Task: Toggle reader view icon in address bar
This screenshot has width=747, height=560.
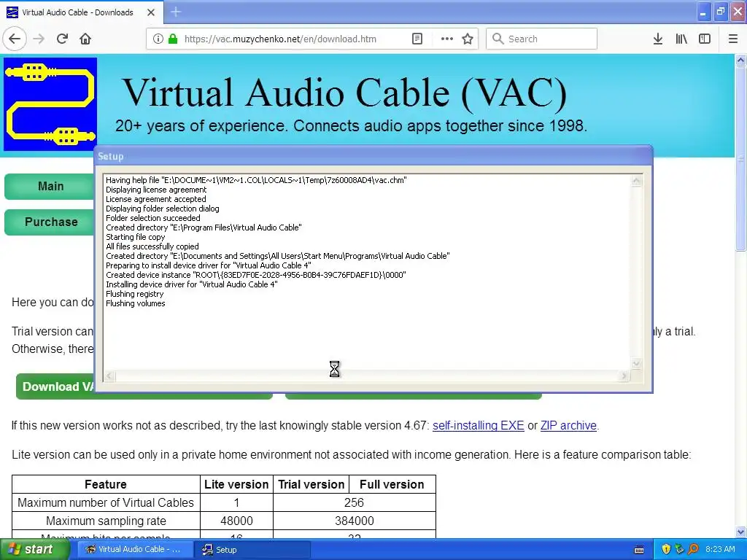Action: point(417,39)
